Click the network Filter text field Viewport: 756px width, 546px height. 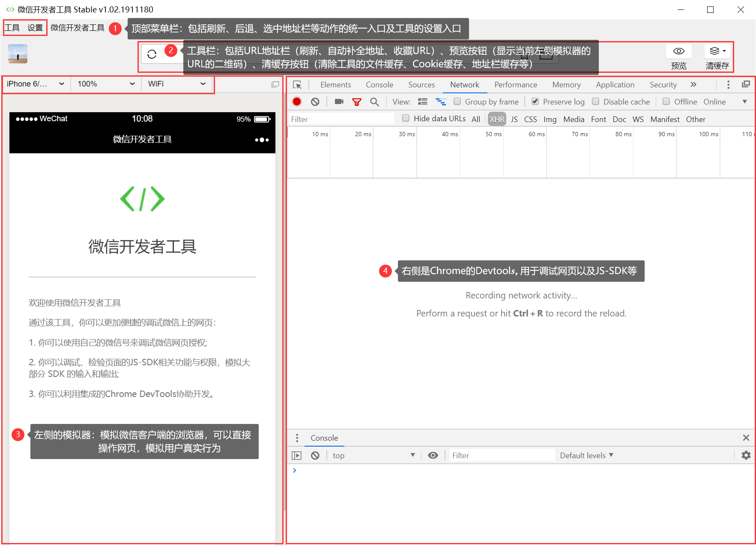point(341,119)
